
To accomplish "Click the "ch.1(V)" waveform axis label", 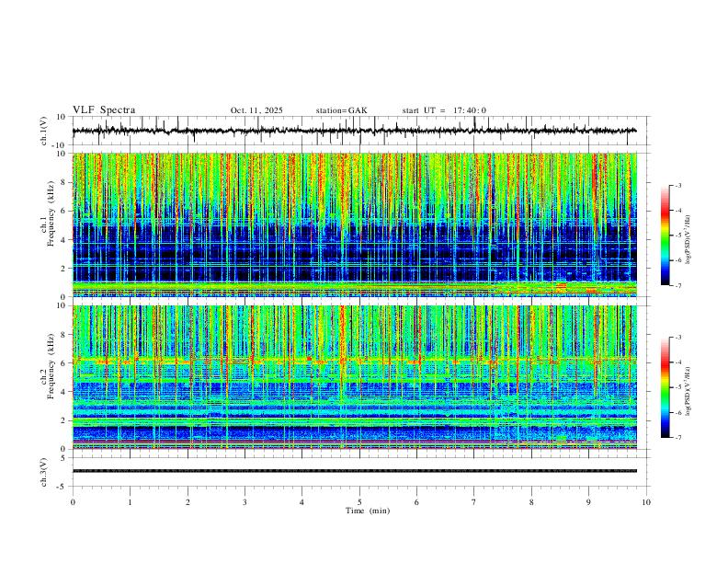I will tap(44, 131).
